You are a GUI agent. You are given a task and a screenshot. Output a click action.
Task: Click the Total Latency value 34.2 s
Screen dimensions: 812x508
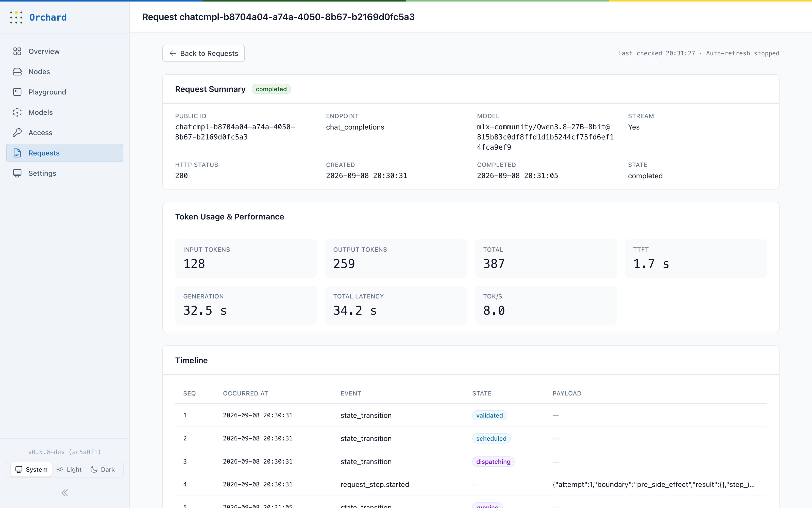pos(355,310)
